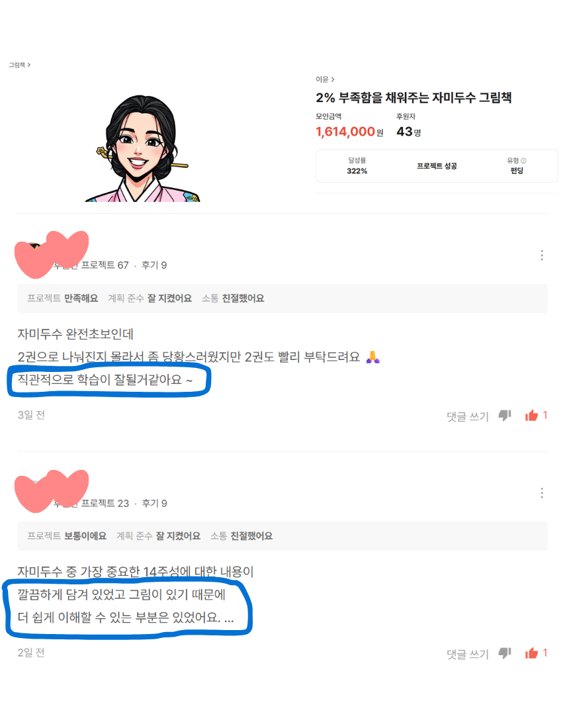Show info tooltip next to 유형
Image resolution: width=569 pixels, height=728 pixels.
pyautogui.click(x=523, y=161)
